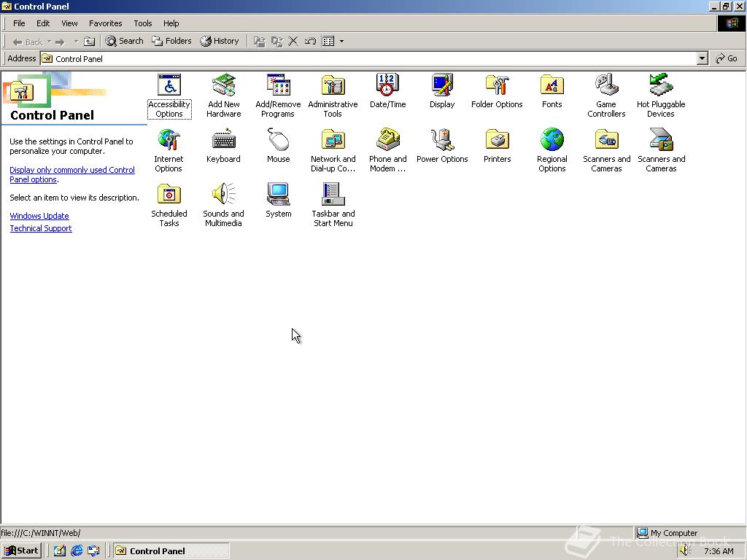Click the Delete X toolbar icon
The image size is (747, 560).
(293, 42)
